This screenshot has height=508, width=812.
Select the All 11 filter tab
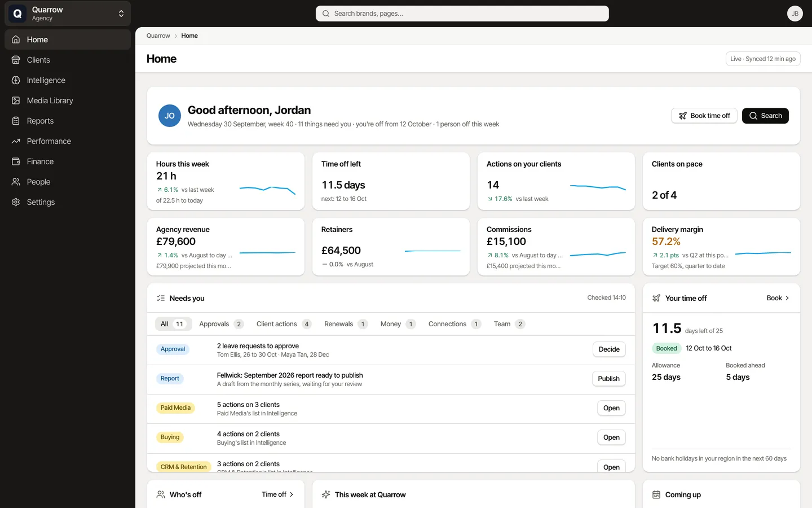pyautogui.click(x=173, y=324)
